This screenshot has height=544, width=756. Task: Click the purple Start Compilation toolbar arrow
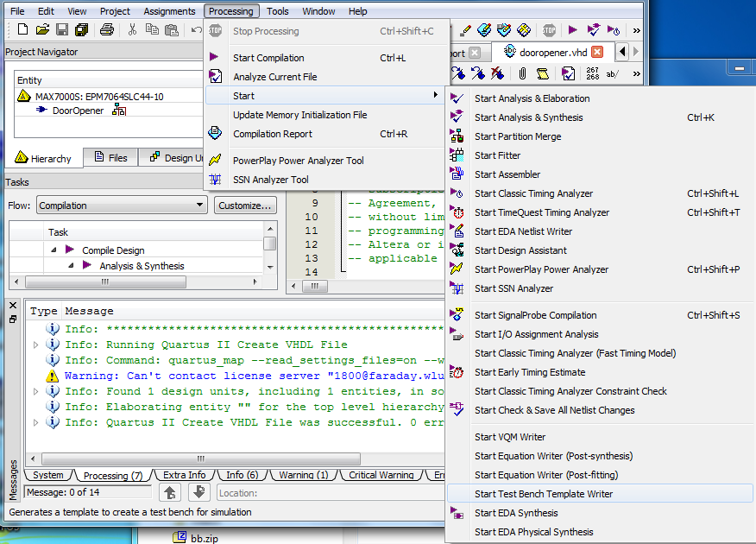(572, 30)
